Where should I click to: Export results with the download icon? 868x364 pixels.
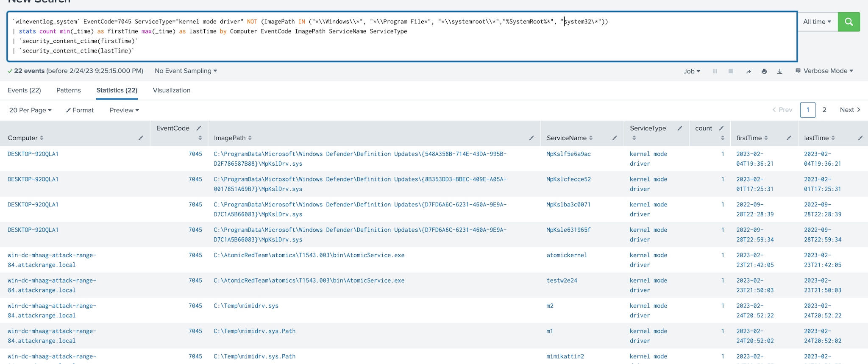pos(780,71)
